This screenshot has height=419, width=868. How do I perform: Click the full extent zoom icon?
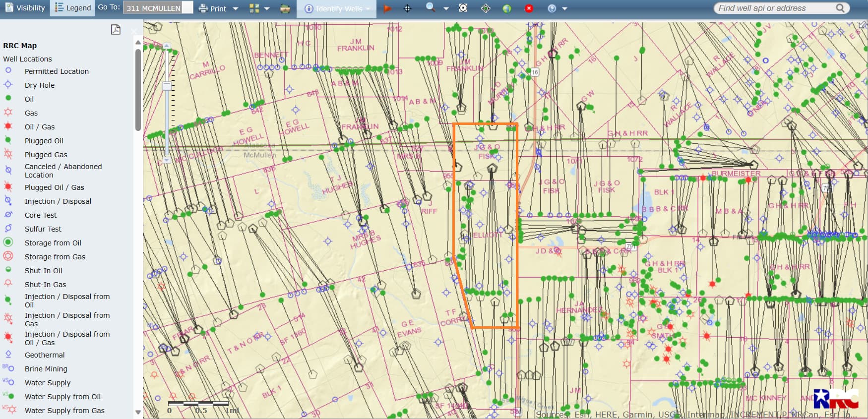[x=463, y=8]
